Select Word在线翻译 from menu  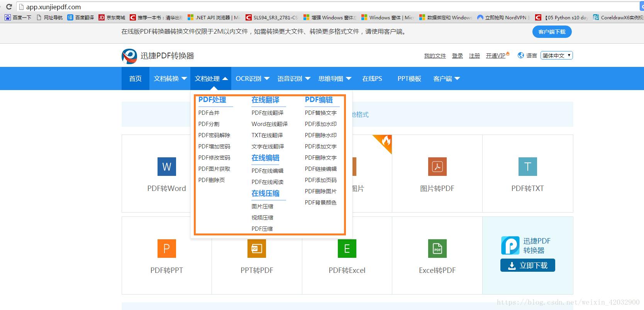pyautogui.click(x=269, y=124)
